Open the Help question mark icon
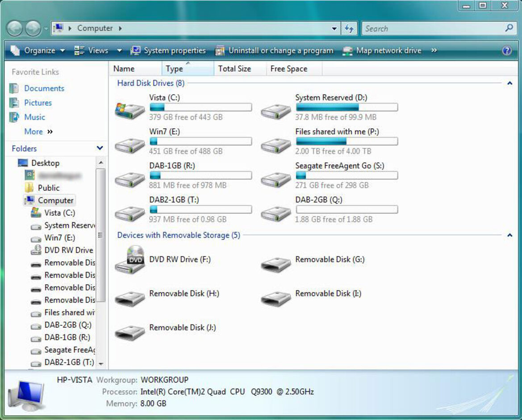This screenshot has width=522, height=420. (x=506, y=50)
